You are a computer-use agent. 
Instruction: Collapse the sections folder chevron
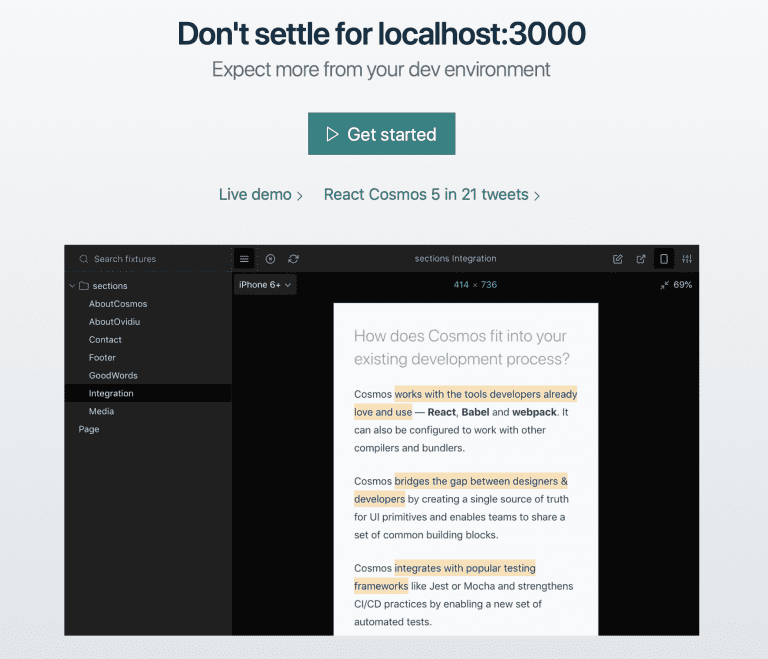click(72, 286)
